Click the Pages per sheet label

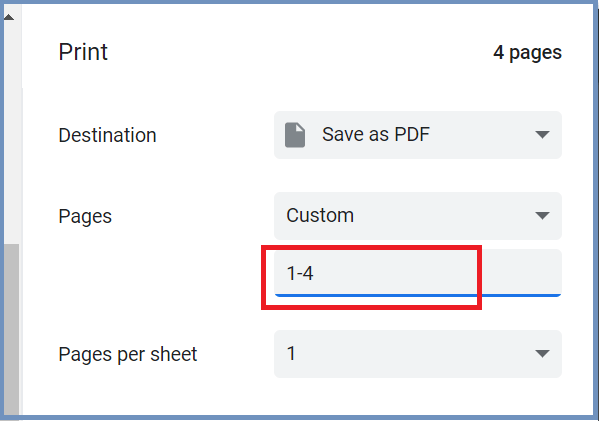tap(128, 355)
